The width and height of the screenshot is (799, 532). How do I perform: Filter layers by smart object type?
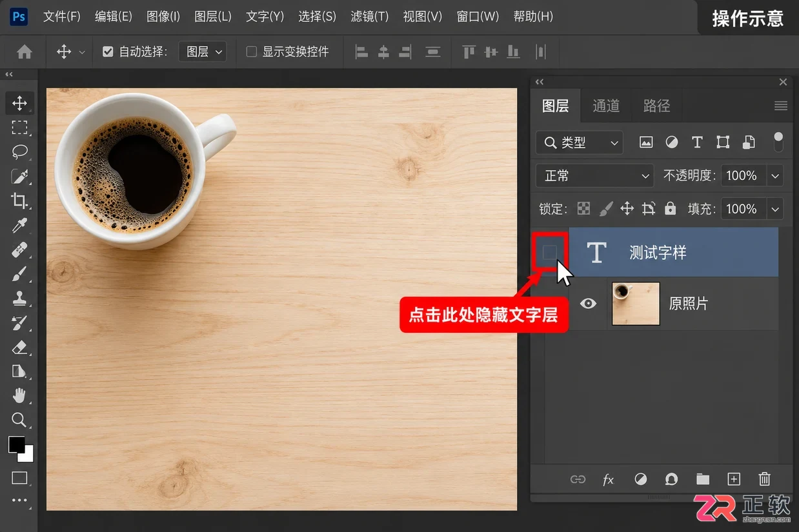click(x=749, y=143)
